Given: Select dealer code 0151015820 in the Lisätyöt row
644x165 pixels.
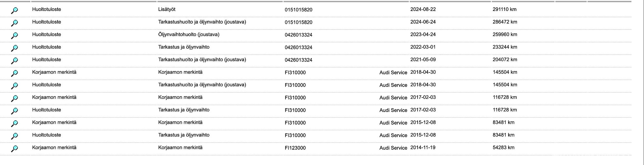Looking at the screenshot, I should [x=299, y=10].
